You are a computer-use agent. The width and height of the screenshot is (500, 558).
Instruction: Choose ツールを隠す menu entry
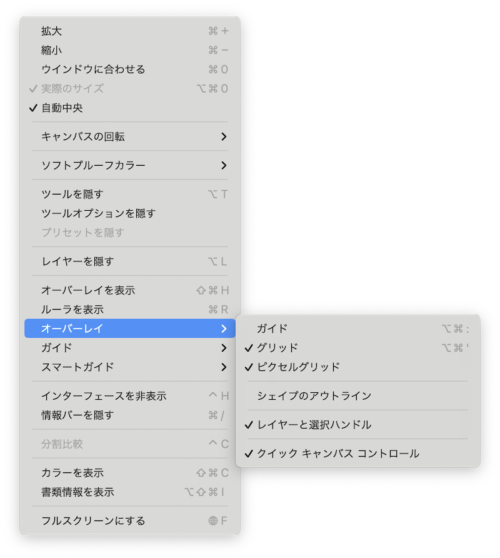(130, 194)
